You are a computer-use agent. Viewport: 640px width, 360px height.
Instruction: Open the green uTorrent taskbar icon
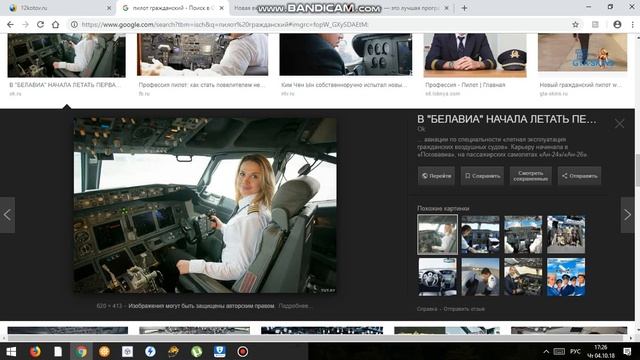tap(196, 351)
